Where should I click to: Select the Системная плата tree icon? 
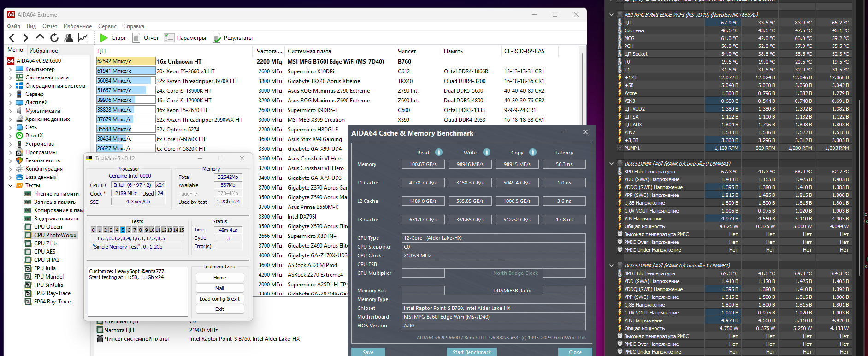[19, 77]
